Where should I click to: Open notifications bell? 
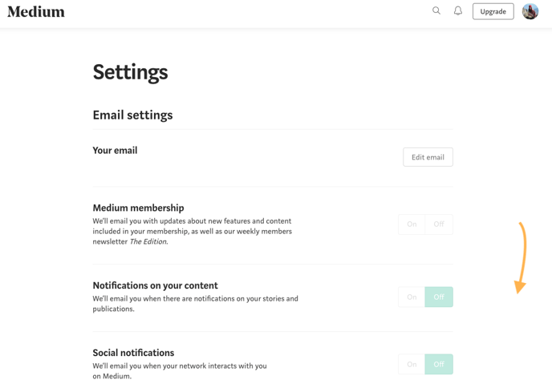(x=457, y=11)
